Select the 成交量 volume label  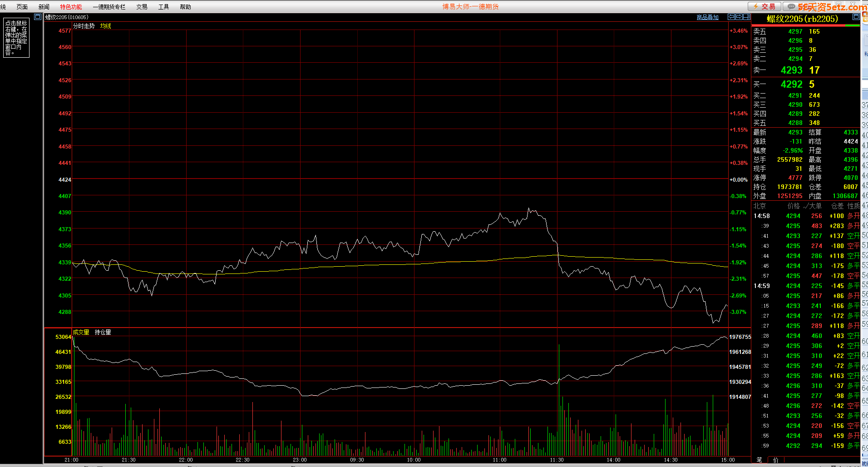pyautogui.click(x=81, y=332)
